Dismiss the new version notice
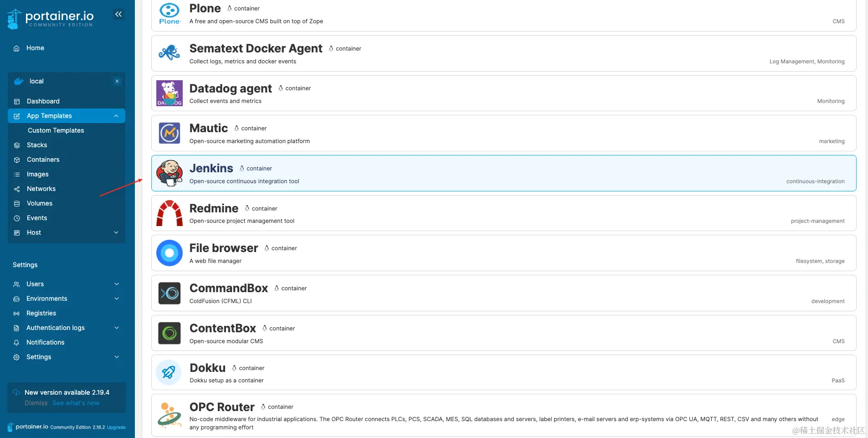The height and width of the screenshot is (438, 868). (x=36, y=403)
